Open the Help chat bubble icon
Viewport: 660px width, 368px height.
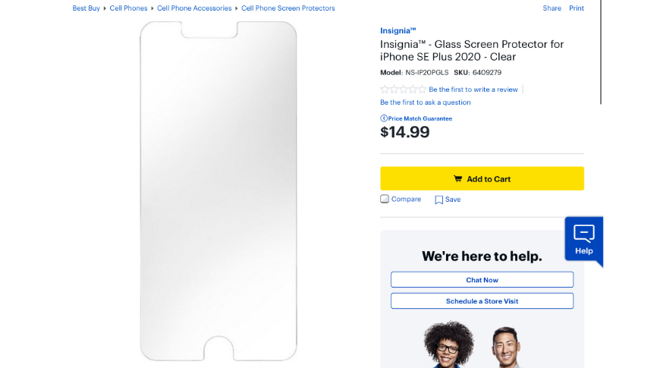click(584, 234)
